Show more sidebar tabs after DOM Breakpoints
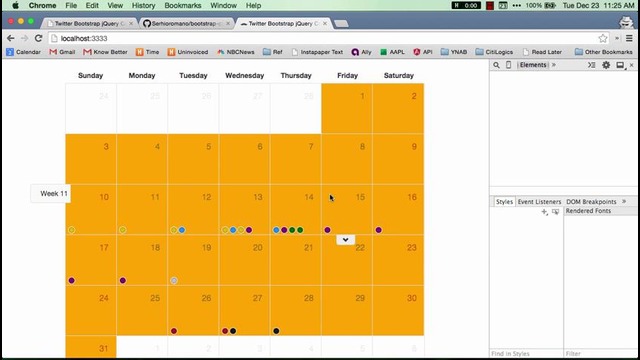The width and height of the screenshot is (640, 360). [624, 201]
